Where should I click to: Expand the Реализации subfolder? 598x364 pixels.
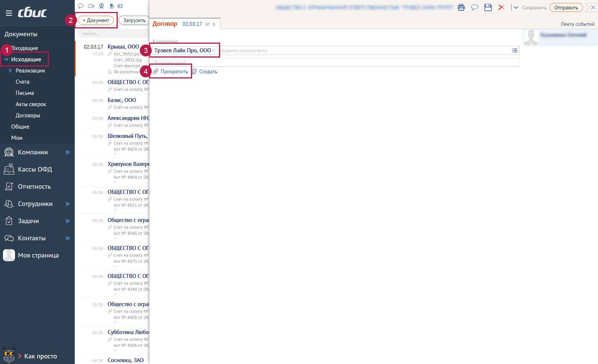pyautogui.click(x=10, y=71)
